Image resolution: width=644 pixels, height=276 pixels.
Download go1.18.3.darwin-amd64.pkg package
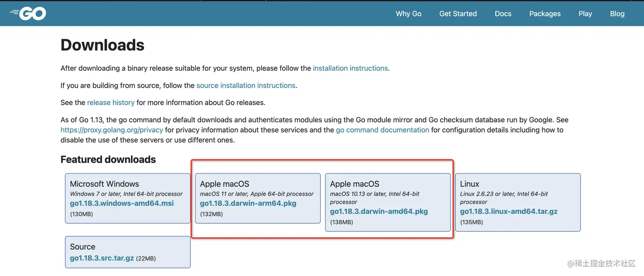(x=379, y=211)
